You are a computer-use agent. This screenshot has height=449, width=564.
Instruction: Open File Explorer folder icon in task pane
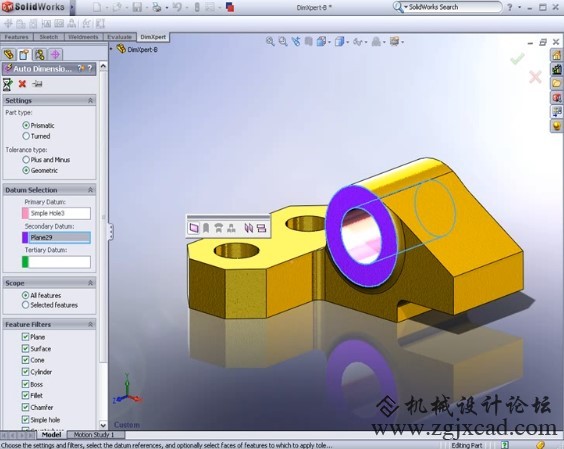pos(556,83)
